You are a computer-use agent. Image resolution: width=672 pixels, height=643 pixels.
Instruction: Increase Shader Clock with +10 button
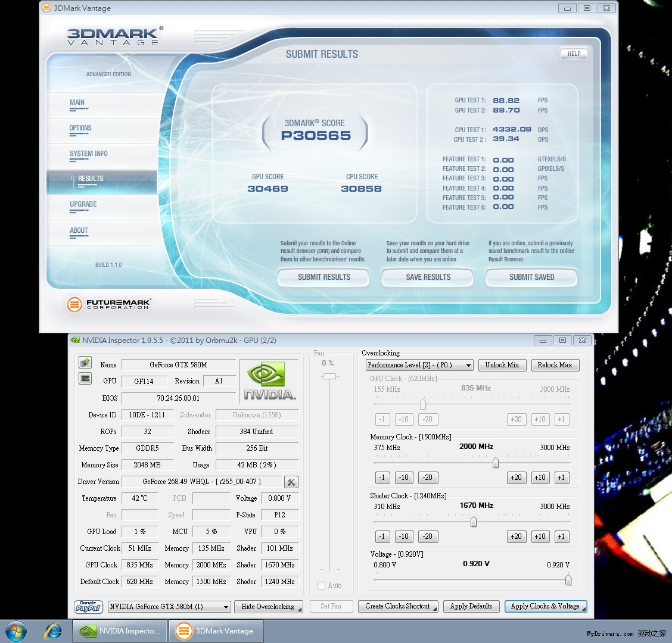coord(540,536)
